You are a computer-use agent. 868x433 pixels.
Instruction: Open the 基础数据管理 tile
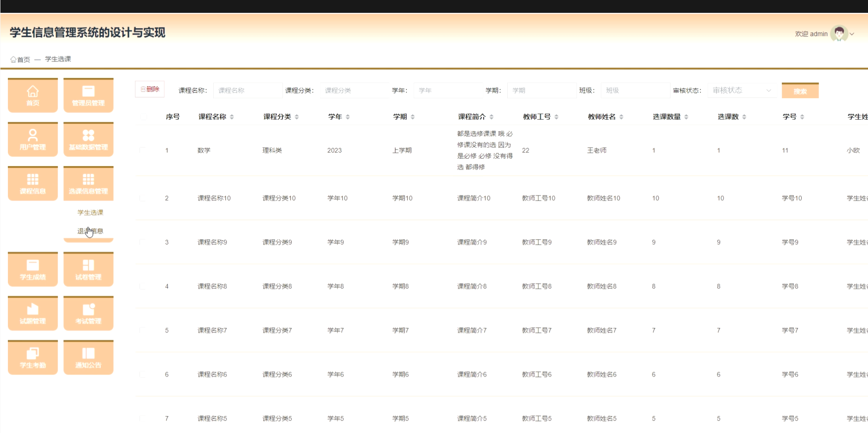coord(88,140)
